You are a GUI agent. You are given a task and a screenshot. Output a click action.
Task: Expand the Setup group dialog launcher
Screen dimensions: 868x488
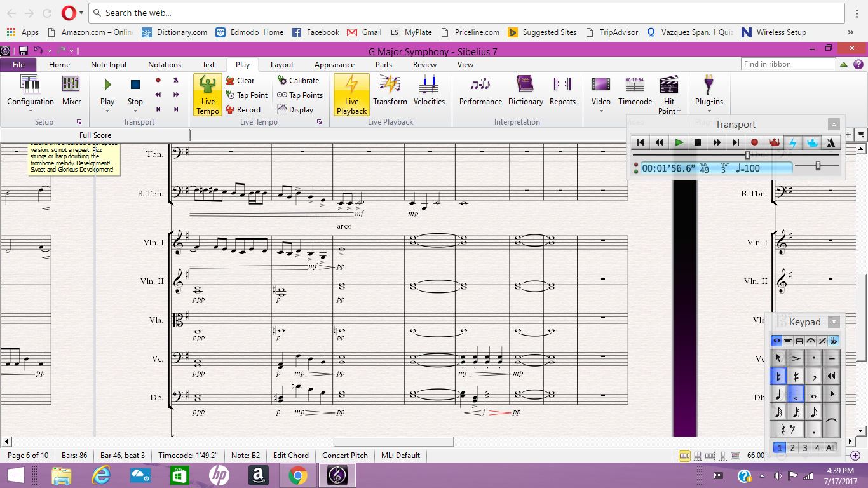tap(79, 121)
